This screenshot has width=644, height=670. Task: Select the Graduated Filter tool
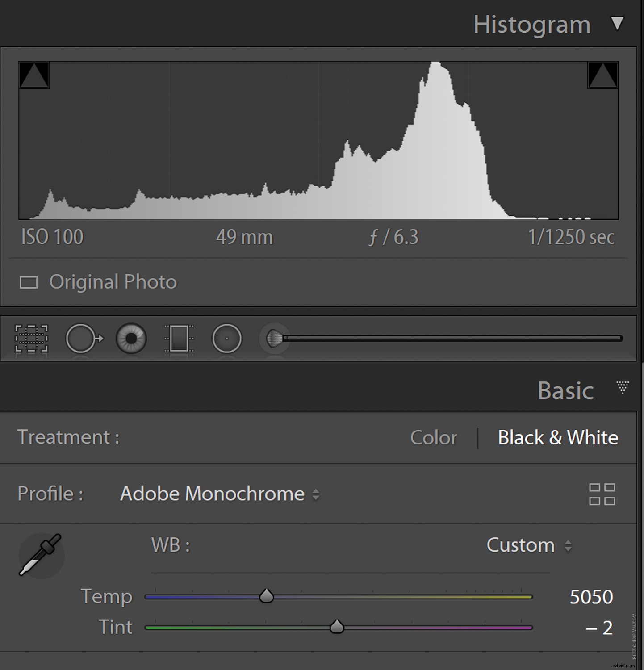[x=179, y=339]
